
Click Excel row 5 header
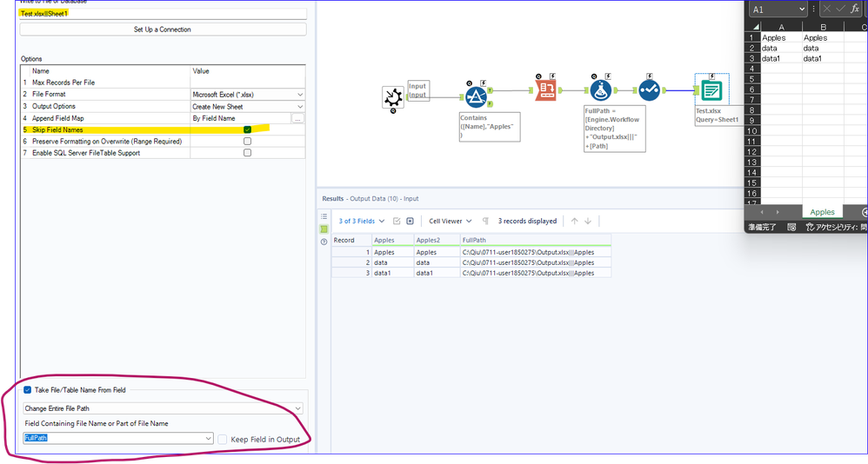(x=751, y=79)
